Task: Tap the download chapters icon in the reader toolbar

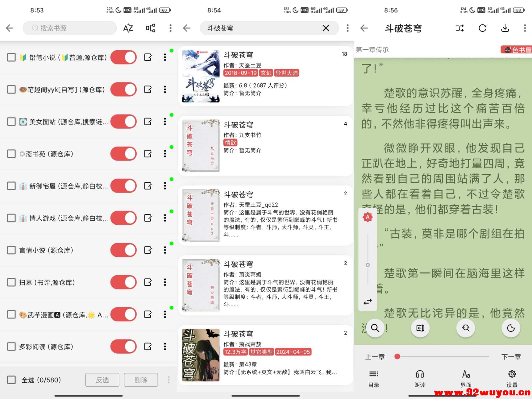Action: tap(505, 28)
